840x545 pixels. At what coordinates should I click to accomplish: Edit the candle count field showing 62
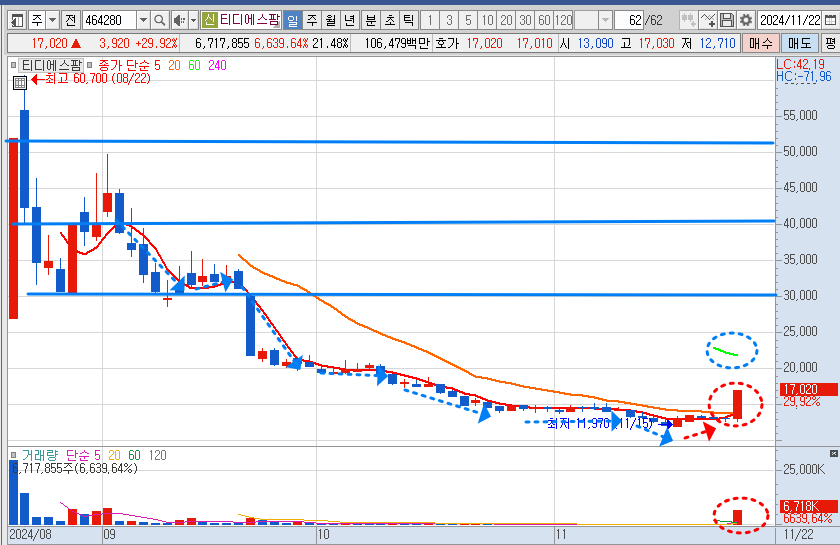pyautogui.click(x=629, y=20)
